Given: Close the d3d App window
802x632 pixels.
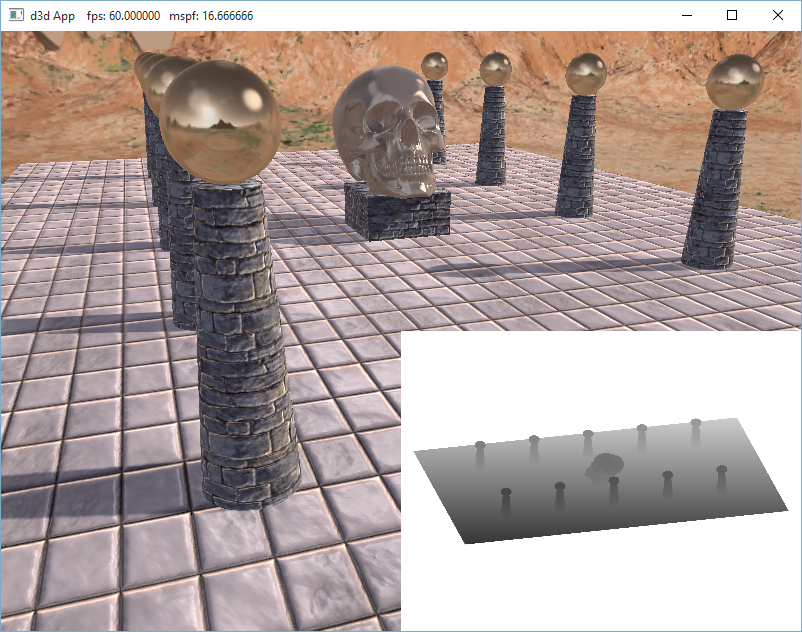Looking at the screenshot, I should coord(778,16).
